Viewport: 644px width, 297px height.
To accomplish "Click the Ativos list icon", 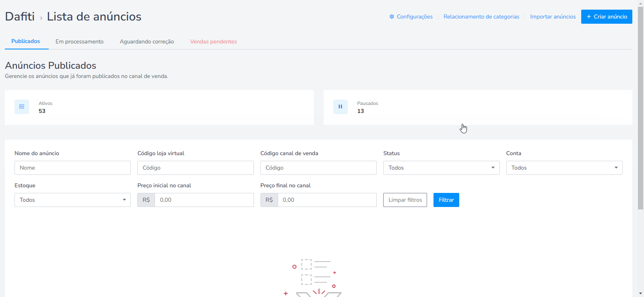I will [x=22, y=107].
